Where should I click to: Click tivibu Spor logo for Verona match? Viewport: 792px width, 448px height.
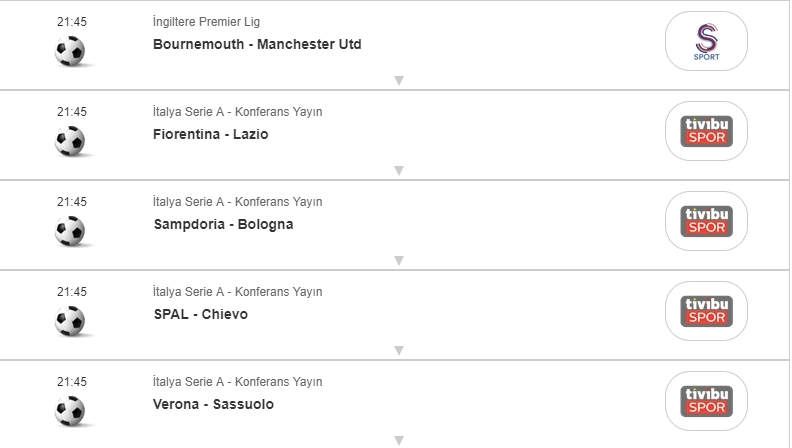tap(706, 401)
